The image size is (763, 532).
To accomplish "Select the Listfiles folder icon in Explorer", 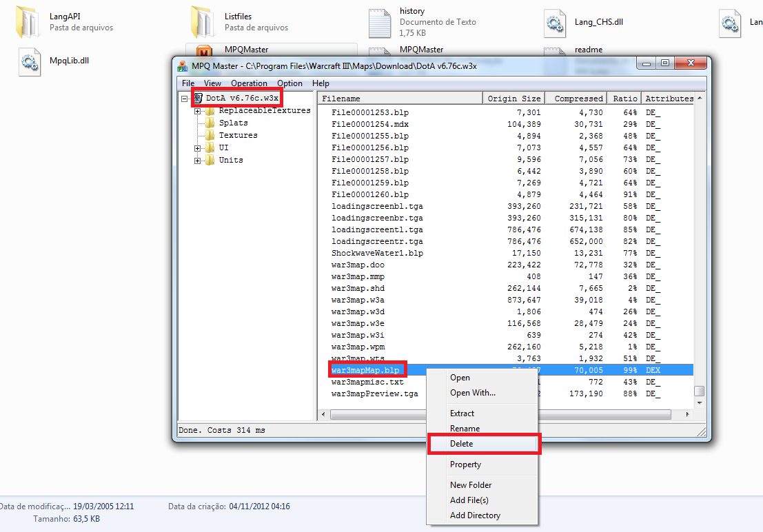I will tap(203, 21).
